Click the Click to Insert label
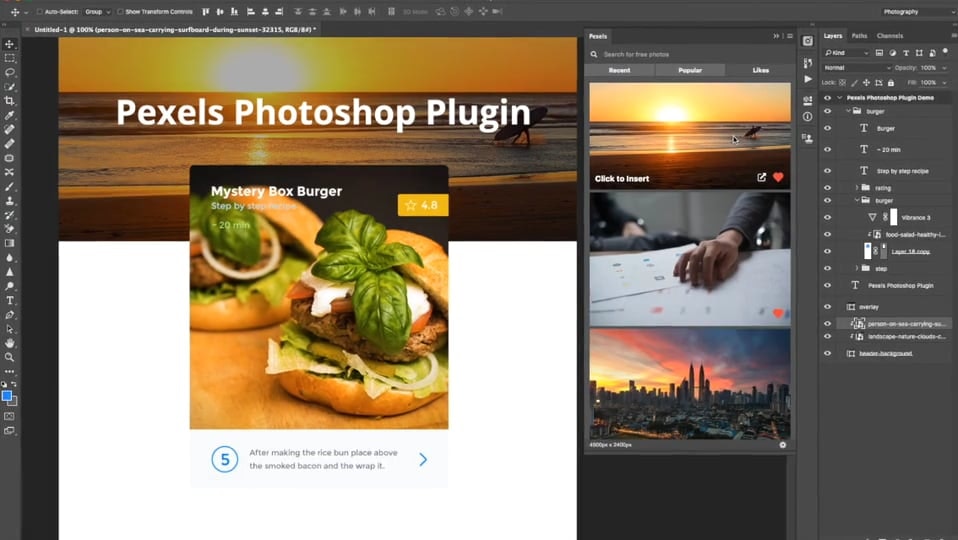The image size is (958, 540). pyautogui.click(x=622, y=178)
